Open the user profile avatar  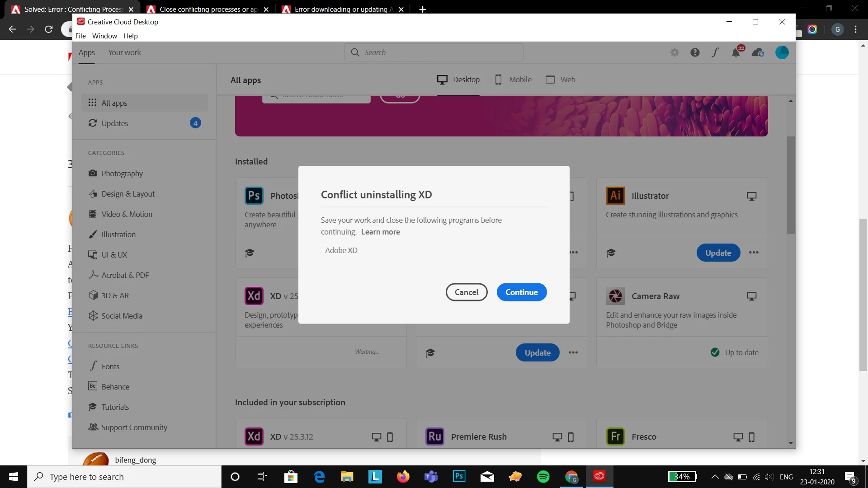pyautogui.click(x=782, y=52)
